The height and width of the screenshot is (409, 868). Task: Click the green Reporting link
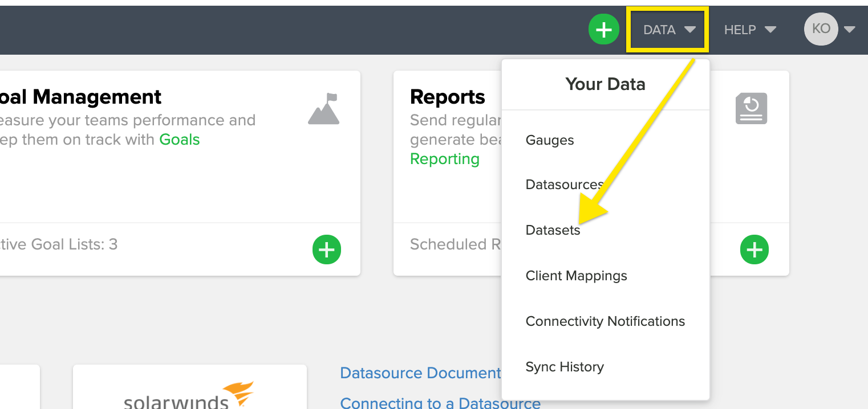(445, 159)
